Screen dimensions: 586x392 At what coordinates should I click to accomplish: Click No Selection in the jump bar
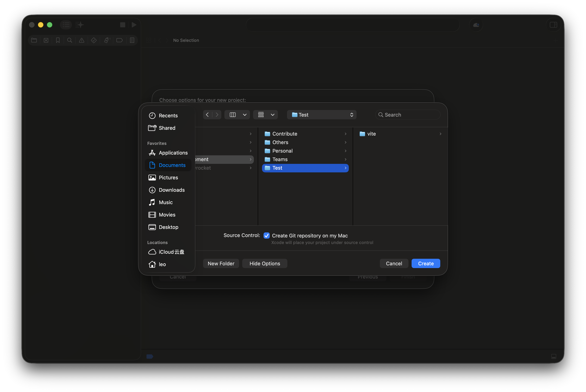pos(186,40)
